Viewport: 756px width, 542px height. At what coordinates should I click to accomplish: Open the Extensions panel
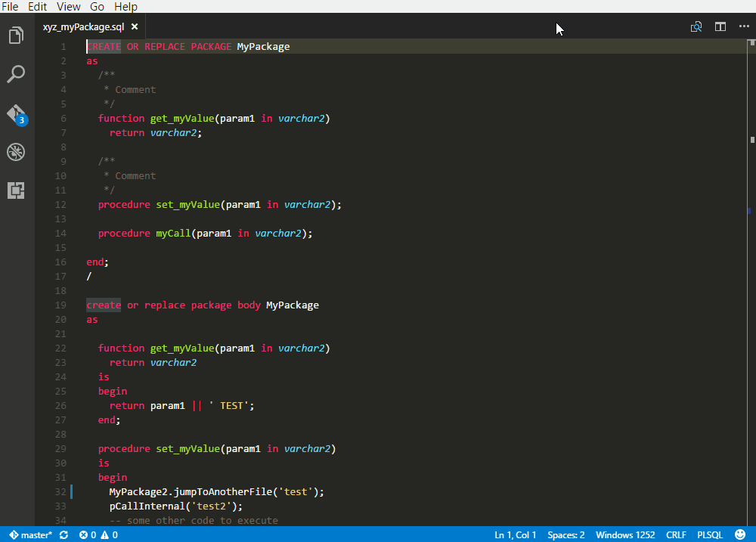(x=16, y=190)
